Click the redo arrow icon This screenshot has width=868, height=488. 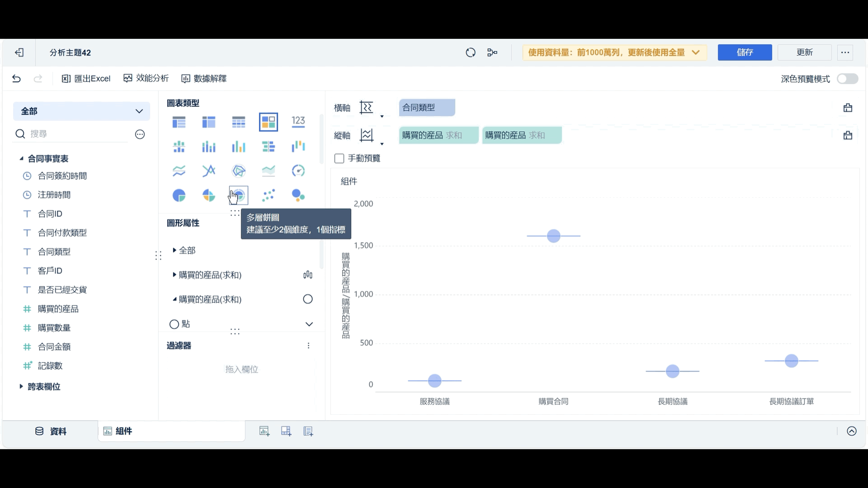click(x=38, y=79)
